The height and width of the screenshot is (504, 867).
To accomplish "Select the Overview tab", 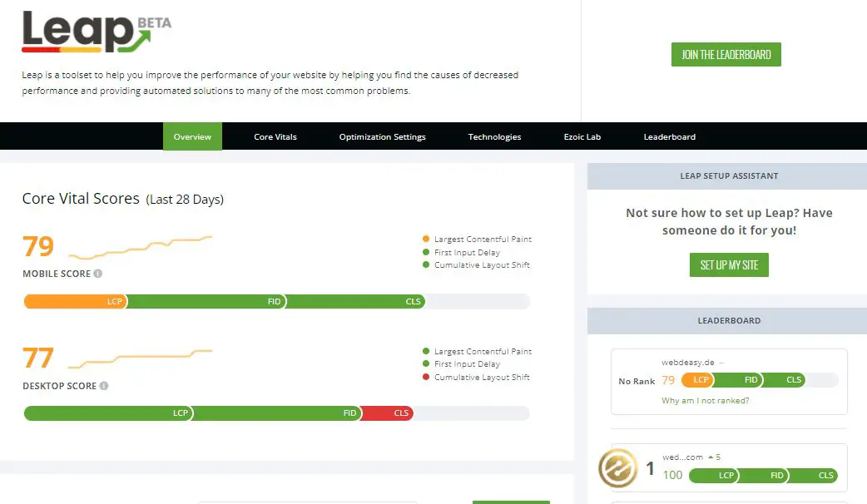I will (192, 136).
